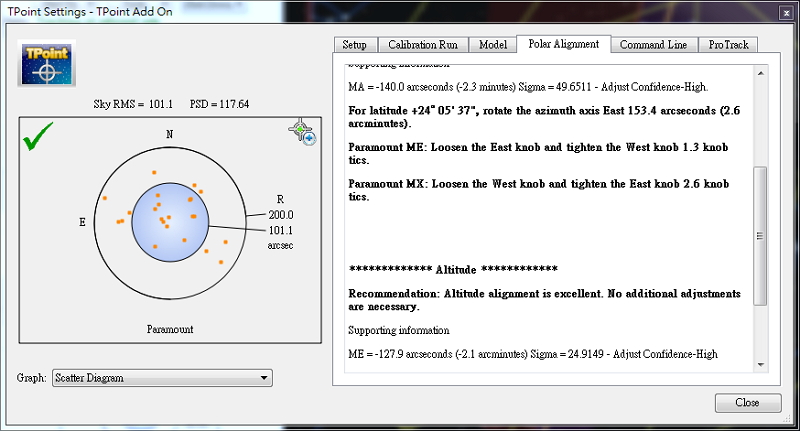Click the Paramount label below the diagram

170,329
